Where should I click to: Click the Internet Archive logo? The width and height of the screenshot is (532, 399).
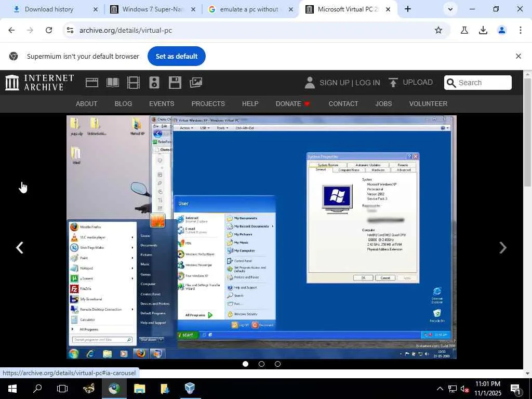(x=39, y=83)
